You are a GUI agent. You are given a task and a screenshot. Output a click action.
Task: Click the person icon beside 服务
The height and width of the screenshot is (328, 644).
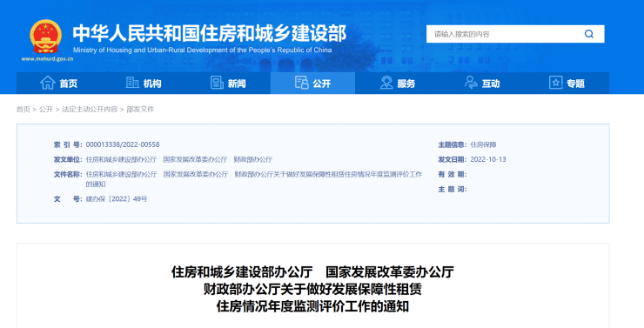pos(386,83)
